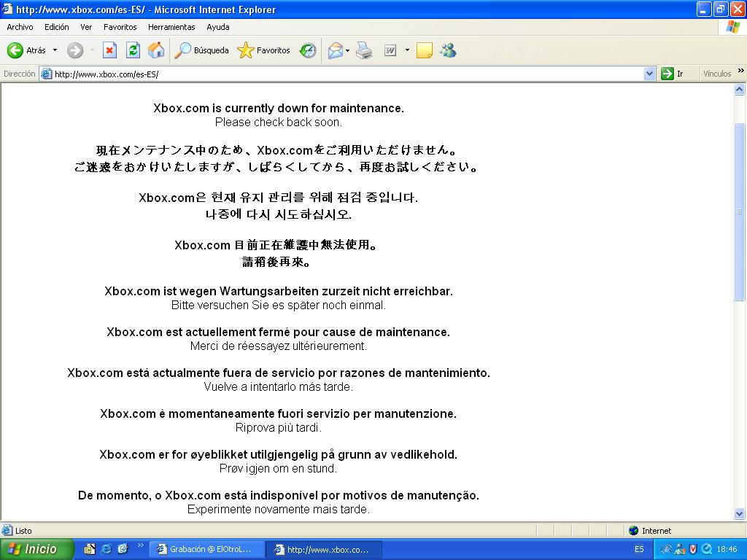747x560 pixels.
Task: Open the Inicio start menu
Action: point(37,549)
